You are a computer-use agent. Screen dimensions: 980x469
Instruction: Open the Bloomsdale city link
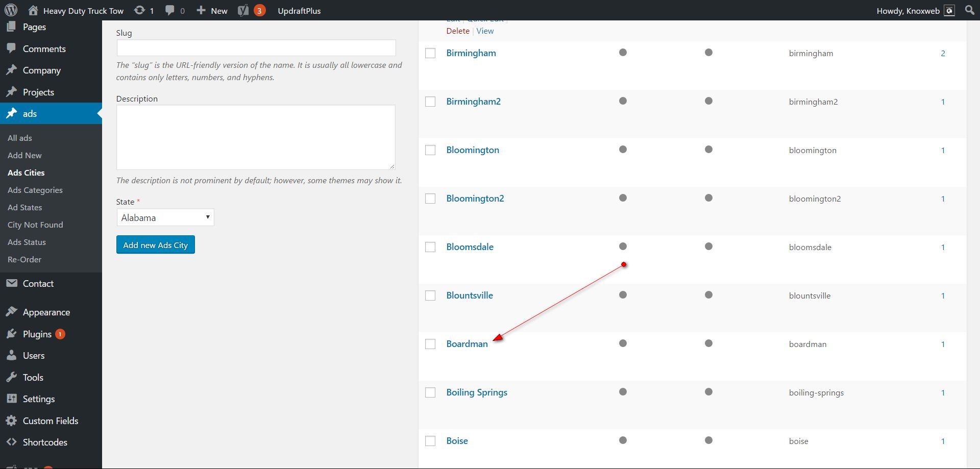[470, 247]
